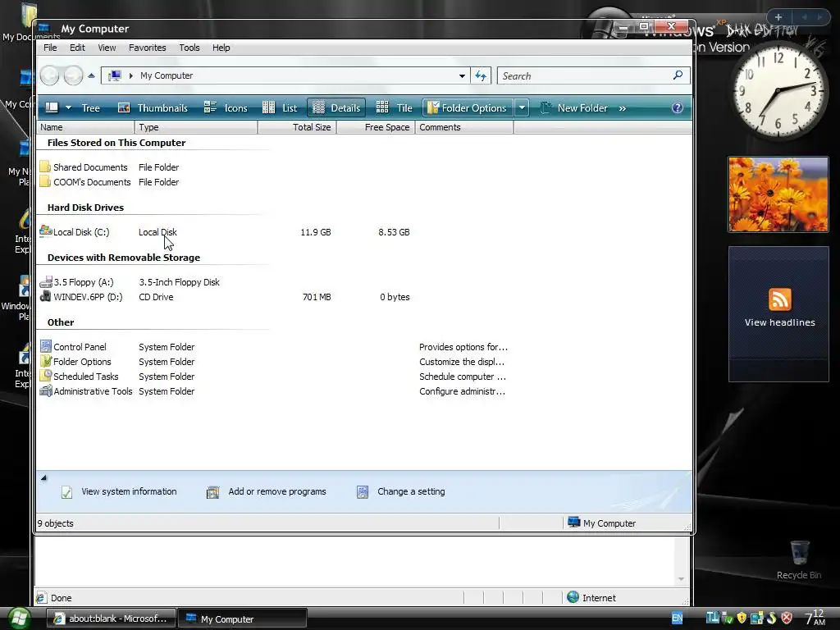Open the Favorites menu
The width and height of the screenshot is (840, 630).
click(x=148, y=48)
